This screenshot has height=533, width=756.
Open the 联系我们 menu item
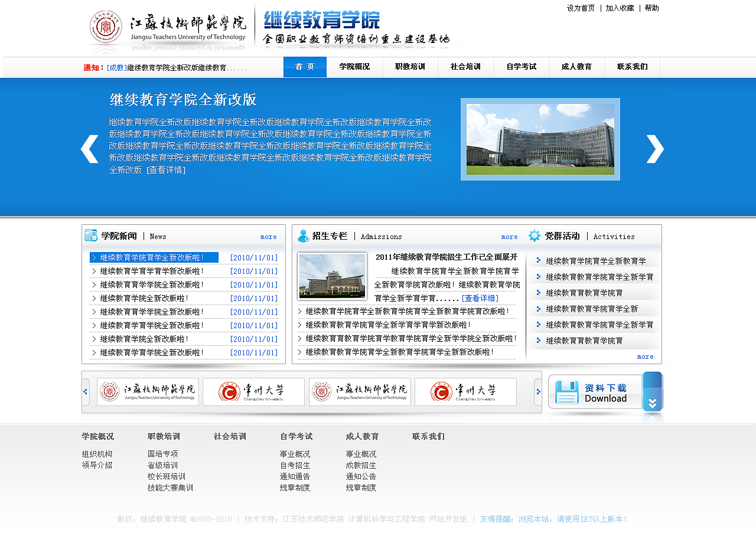pos(632,67)
